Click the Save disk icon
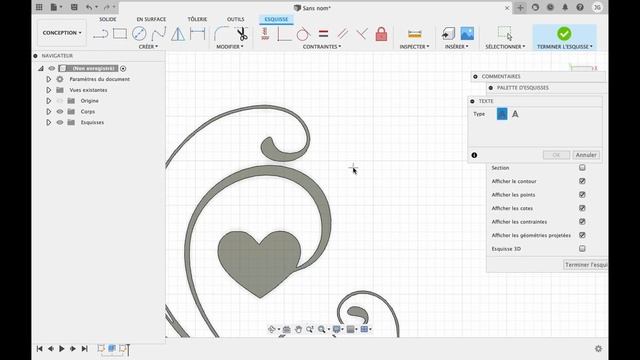 click(74, 7)
